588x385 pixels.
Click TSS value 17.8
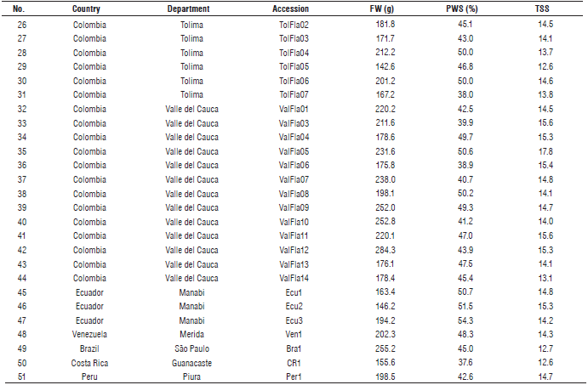click(543, 151)
